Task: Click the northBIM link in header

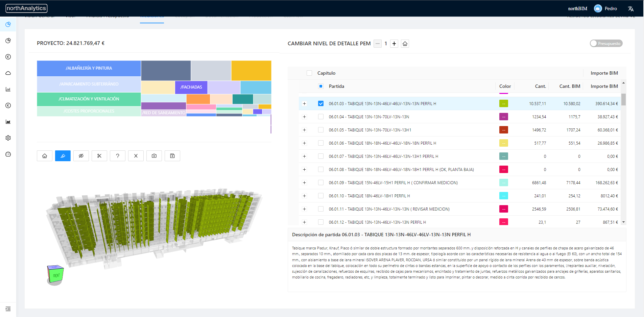Action: click(577, 8)
